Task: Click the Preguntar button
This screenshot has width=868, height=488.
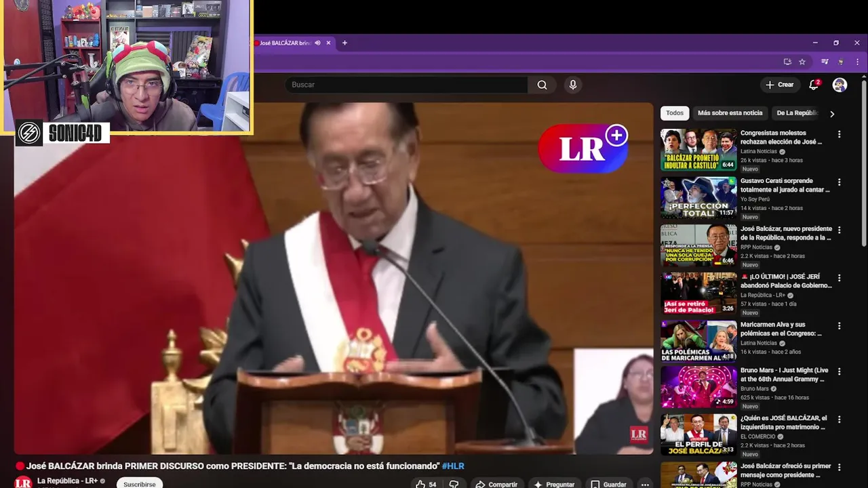Action: (554, 484)
